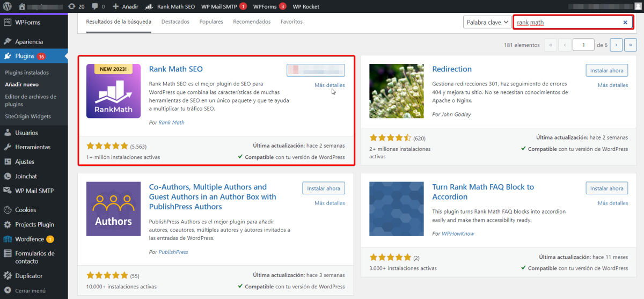Viewport: 644px width, 299px height.
Task: Click the PublishPress Authors plugin icon
Action: point(113,209)
